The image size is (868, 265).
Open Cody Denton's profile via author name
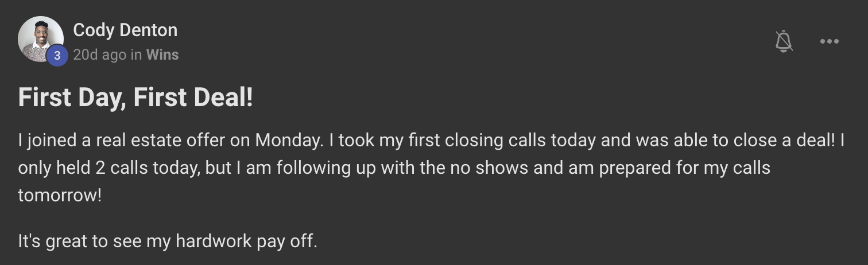(x=125, y=30)
